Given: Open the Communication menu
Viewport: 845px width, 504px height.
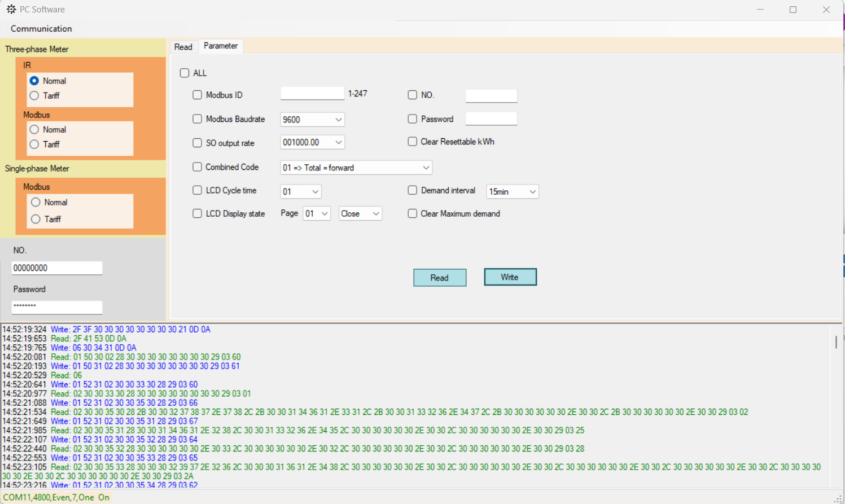Looking at the screenshot, I should (x=41, y=29).
